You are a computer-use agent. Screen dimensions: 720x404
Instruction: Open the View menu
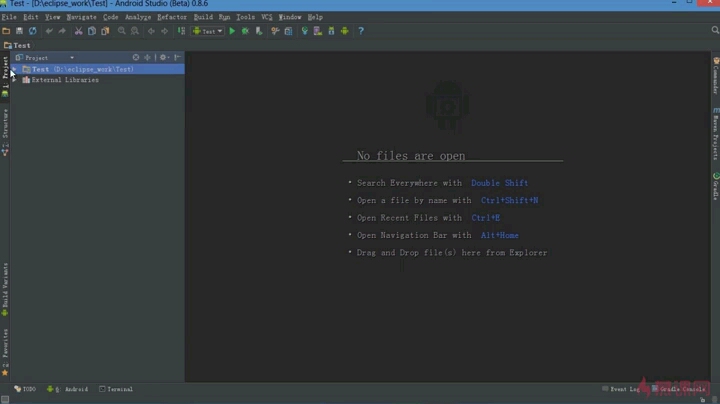coord(52,17)
